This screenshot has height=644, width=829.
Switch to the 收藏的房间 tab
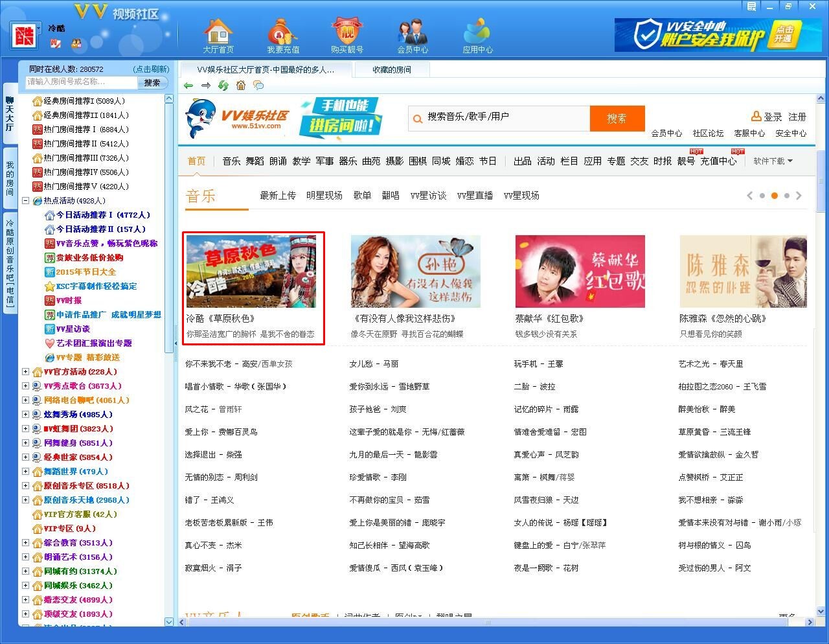coord(391,69)
